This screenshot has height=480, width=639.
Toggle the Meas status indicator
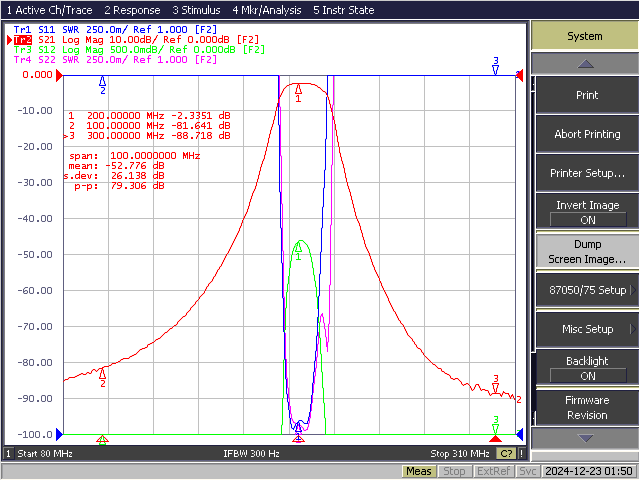pyautogui.click(x=419, y=471)
